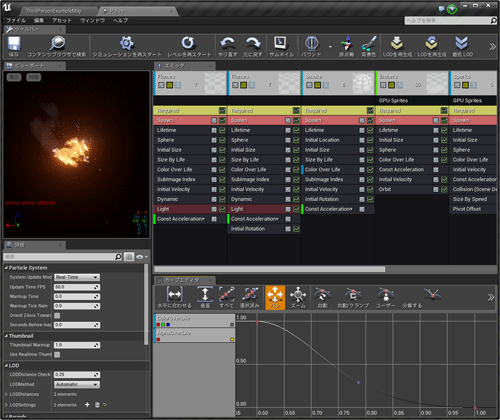Toggle Orient ZAxis Toward Camera checkbox
The width and height of the screenshot is (500, 420).
57,315
